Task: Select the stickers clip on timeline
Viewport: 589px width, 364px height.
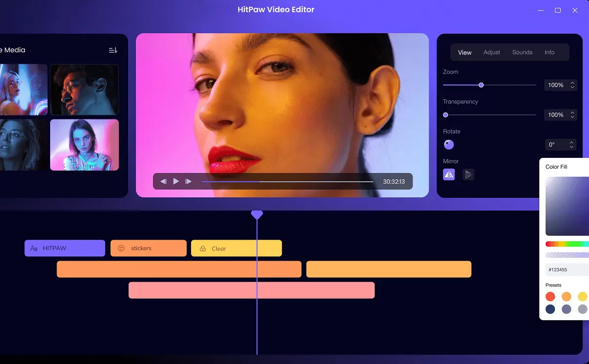Action: tap(148, 248)
